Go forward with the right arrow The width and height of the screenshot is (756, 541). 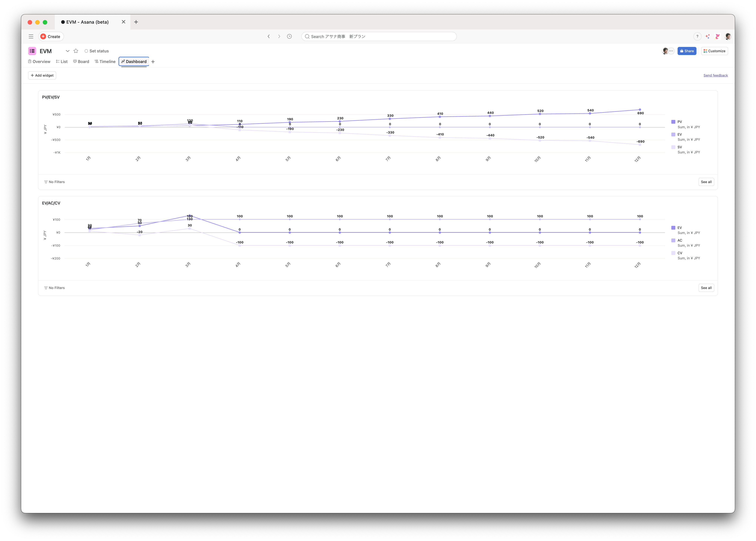[279, 37]
